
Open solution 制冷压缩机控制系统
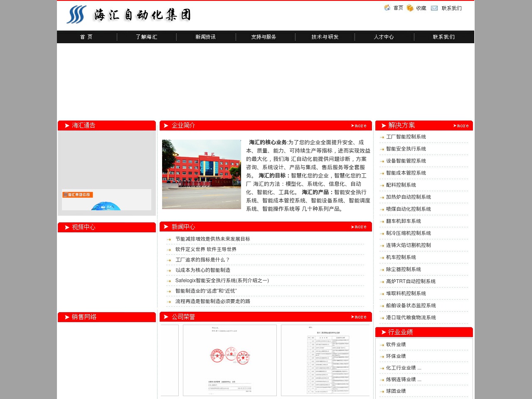(x=409, y=233)
